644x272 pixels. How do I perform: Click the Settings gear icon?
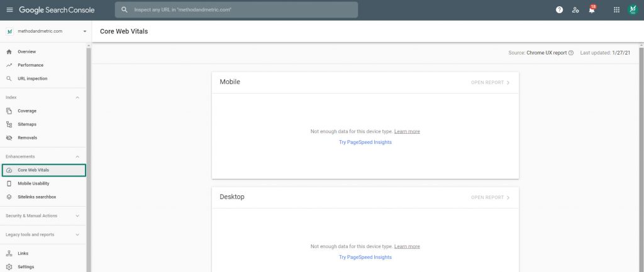coord(9,267)
